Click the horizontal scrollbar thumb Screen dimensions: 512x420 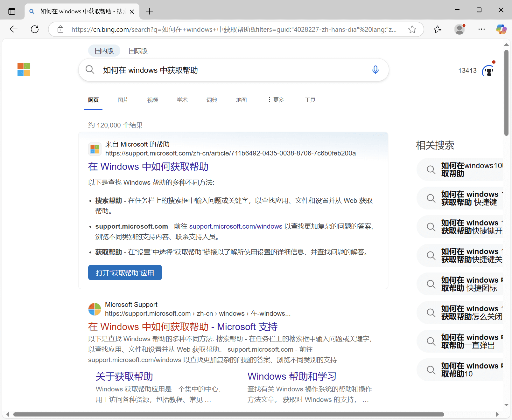pos(228,414)
